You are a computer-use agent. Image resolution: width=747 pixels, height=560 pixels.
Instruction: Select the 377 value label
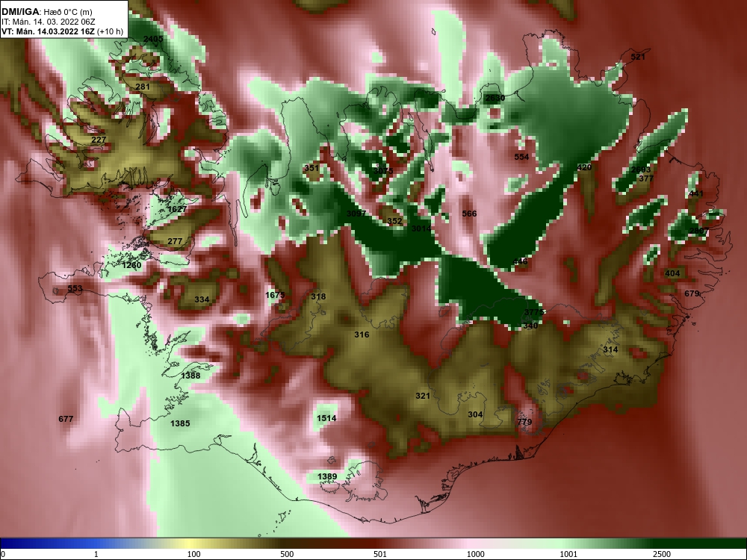click(x=646, y=178)
